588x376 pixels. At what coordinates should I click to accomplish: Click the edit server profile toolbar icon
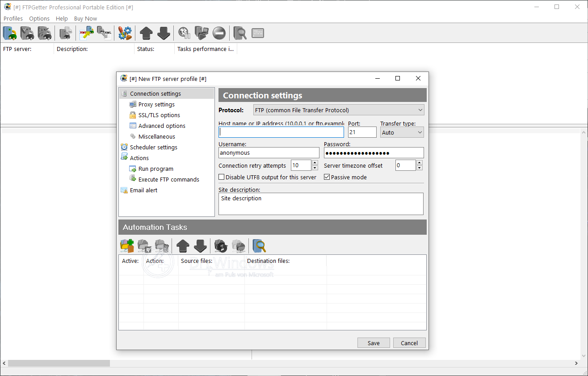27,33
